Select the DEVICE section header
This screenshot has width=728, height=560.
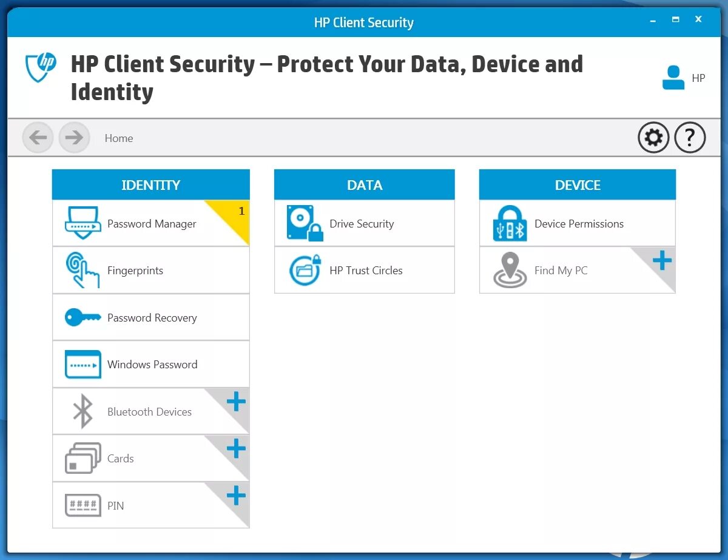577,184
